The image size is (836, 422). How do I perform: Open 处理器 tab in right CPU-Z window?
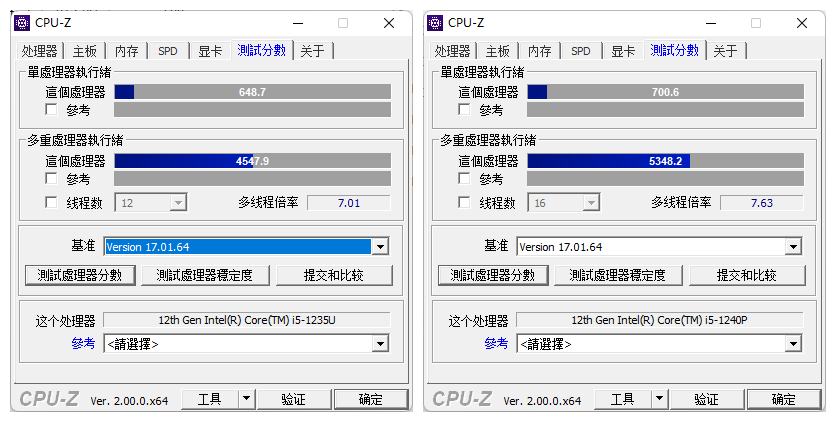pos(453,51)
